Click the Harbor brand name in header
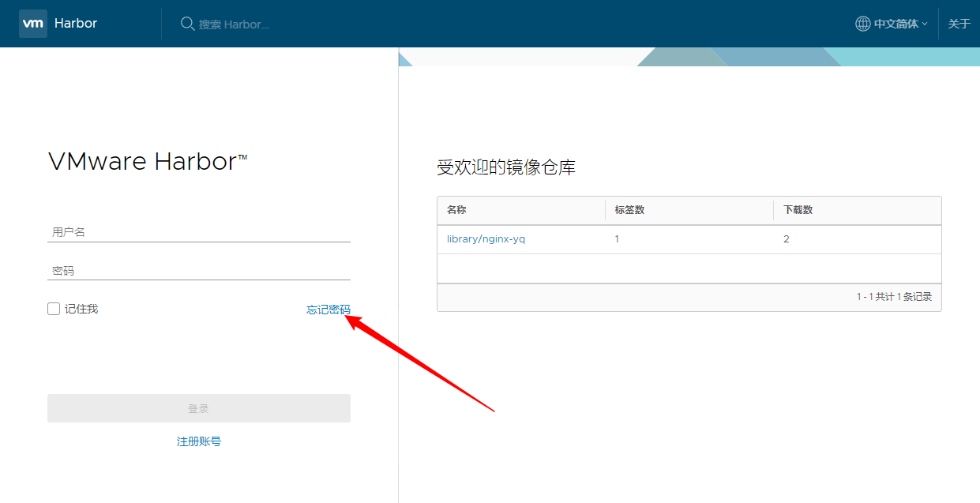The image size is (980, 503). [76, 24]
